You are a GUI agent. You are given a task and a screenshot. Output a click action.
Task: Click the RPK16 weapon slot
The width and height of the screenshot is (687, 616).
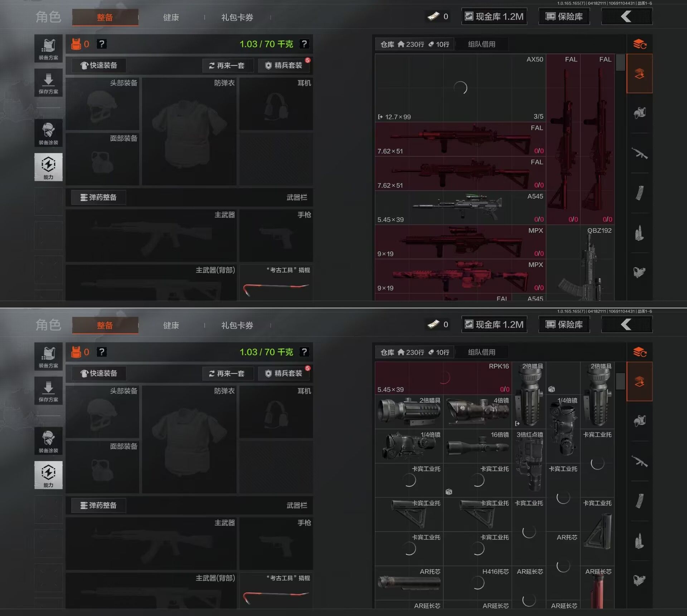coord(443,378)
